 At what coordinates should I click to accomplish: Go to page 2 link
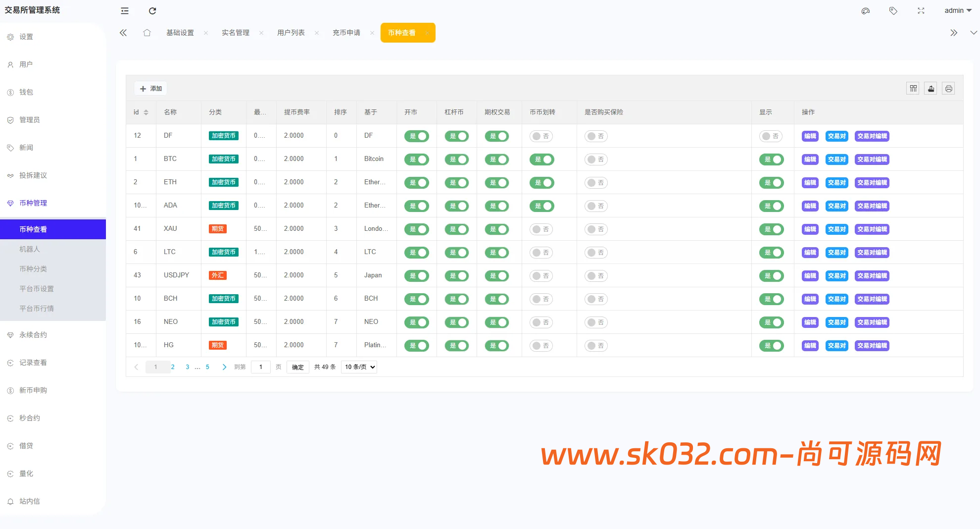tap(173, 367)
